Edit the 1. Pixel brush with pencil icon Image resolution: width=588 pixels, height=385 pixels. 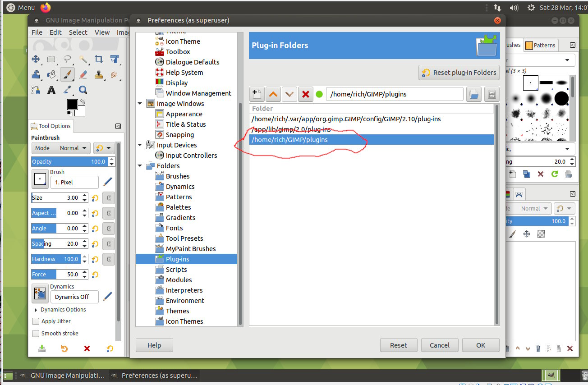click(107, 182)
